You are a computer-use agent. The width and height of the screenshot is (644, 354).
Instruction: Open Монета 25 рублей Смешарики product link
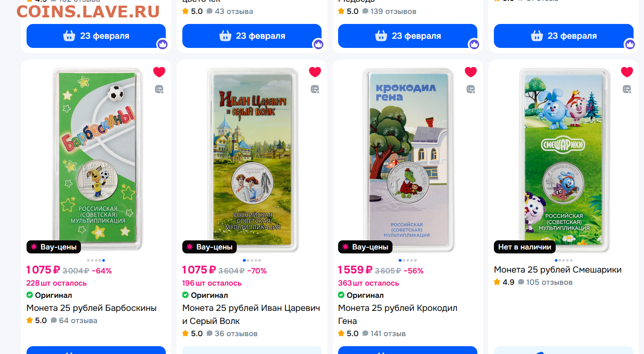tap(558, 270)
